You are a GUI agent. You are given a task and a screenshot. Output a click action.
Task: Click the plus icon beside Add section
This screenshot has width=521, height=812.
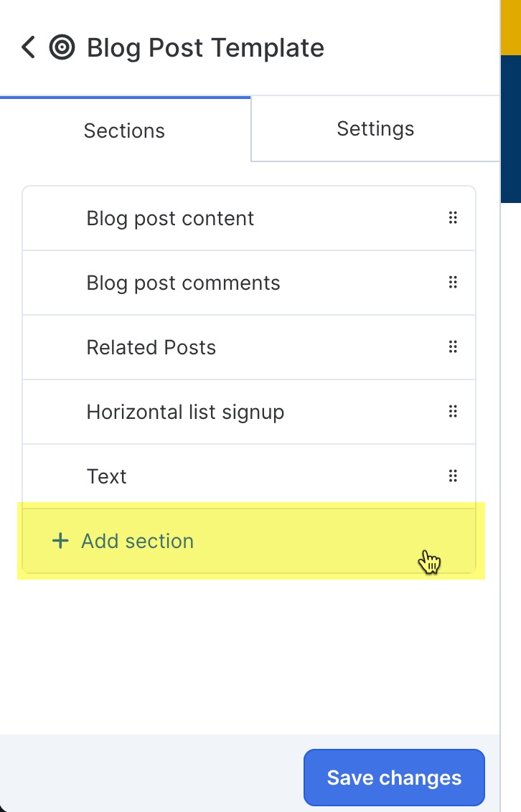(60, 541)
